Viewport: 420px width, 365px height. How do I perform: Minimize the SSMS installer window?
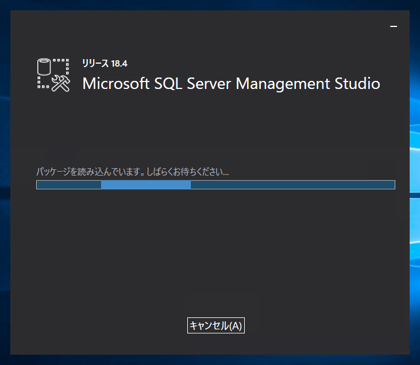point(394,26)
